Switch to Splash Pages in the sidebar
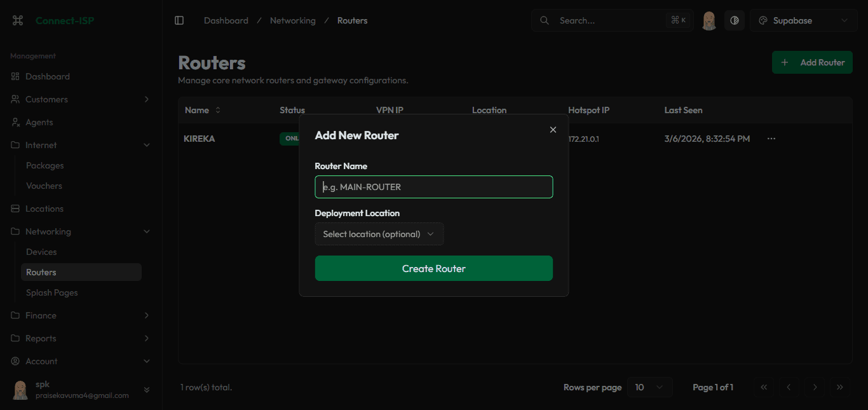Image resolution: width=868 pixels, height=410 pixels. [51, 292]
